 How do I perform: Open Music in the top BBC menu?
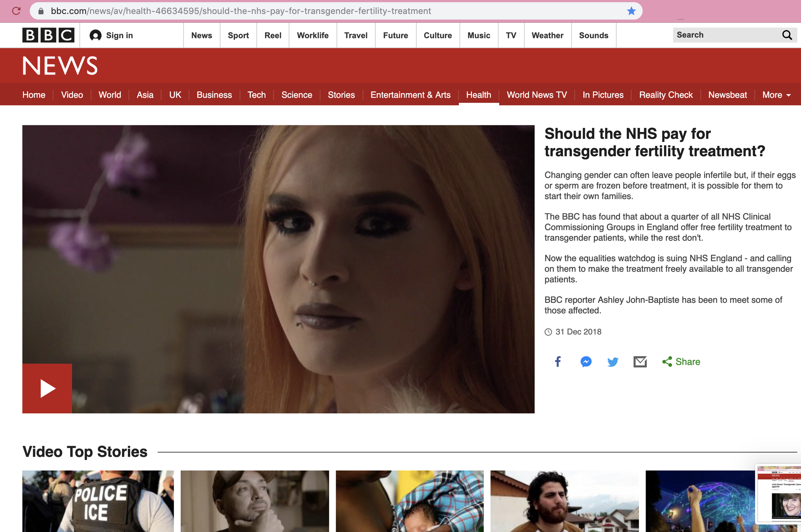click(x=478, y=35)
